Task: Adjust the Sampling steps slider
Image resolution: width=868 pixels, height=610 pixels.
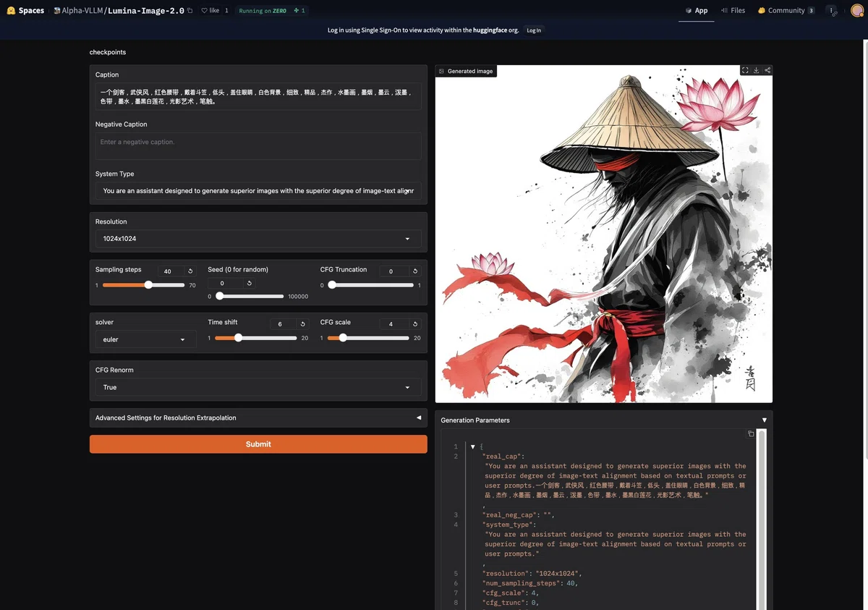Action: (143, 285)
